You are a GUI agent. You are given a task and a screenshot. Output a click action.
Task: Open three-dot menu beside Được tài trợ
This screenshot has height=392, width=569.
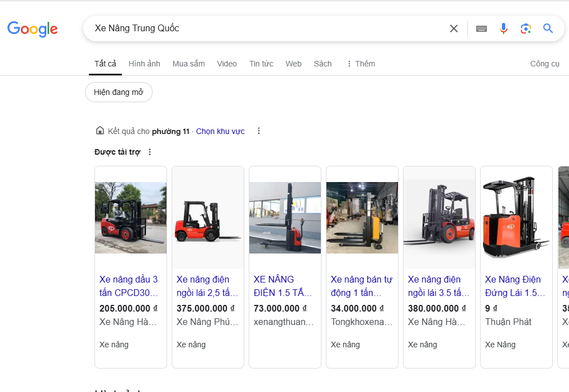[149, 152]
